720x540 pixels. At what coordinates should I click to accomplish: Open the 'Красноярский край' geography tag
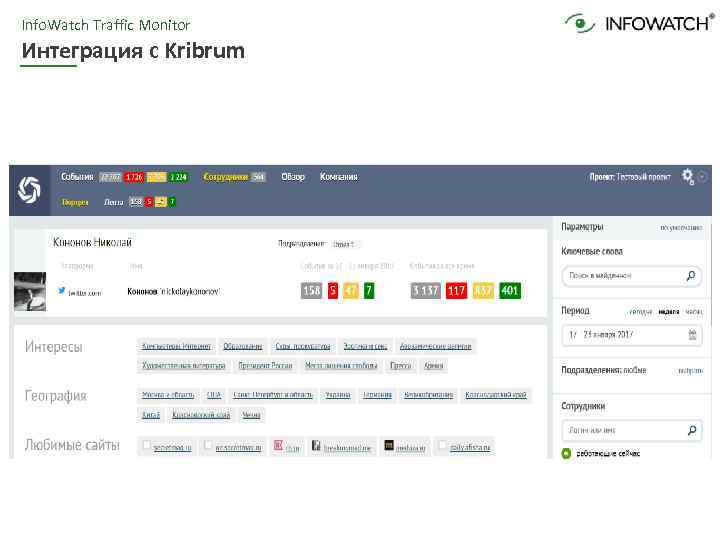point(201,415)
